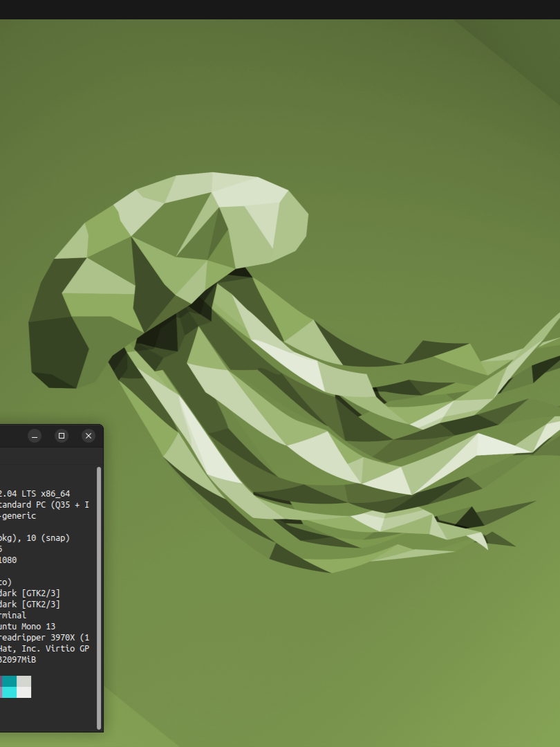Image resolution: width=560 pixels, height=747 pixels.
Task: Minimize the terminal window
Action: click(x=35, y=436)
